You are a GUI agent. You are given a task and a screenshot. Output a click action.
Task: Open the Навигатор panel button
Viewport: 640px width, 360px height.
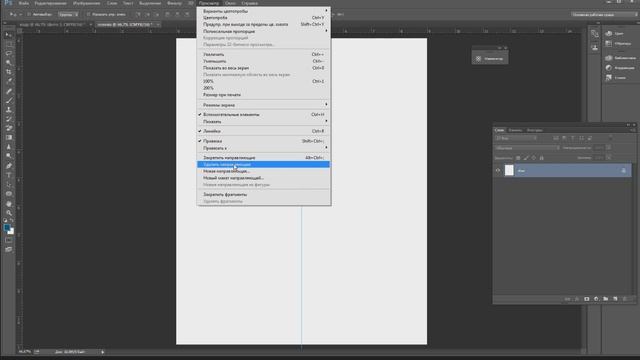click(490, 59)
